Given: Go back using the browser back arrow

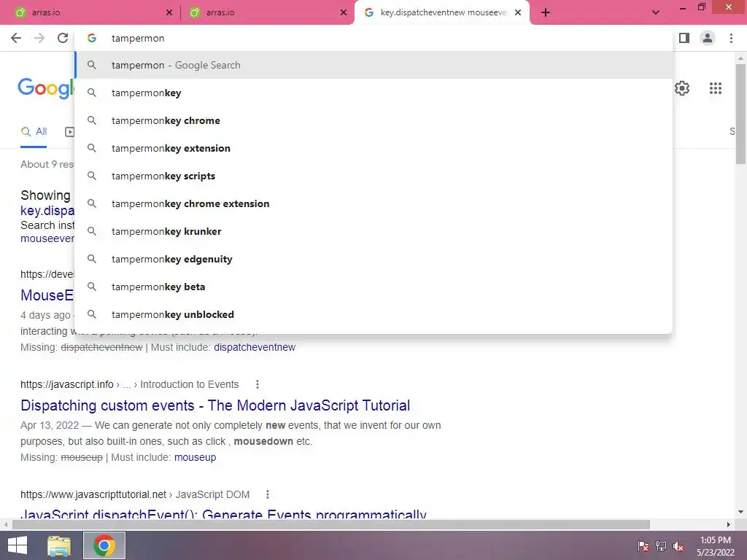Looking at the screenshot, I should (x=16, y=38).
